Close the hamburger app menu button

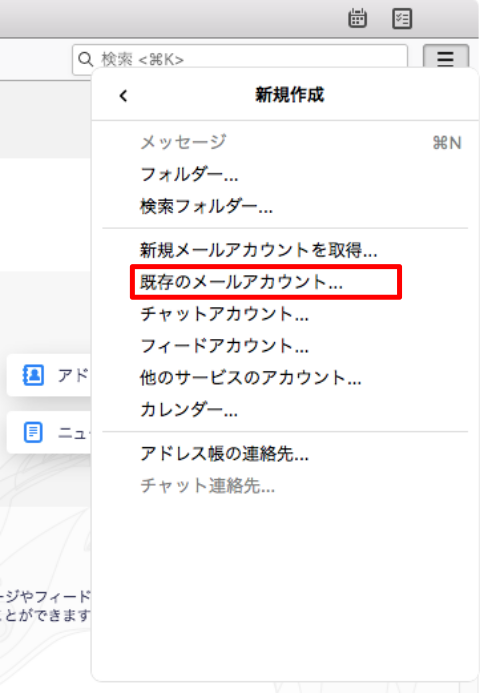[x=446, y=58]
